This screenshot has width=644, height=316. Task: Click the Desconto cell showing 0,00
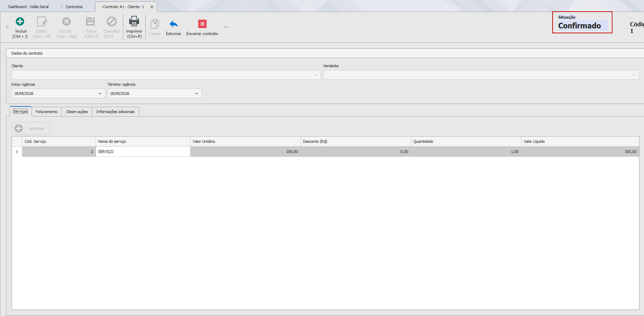coord(355,152)
